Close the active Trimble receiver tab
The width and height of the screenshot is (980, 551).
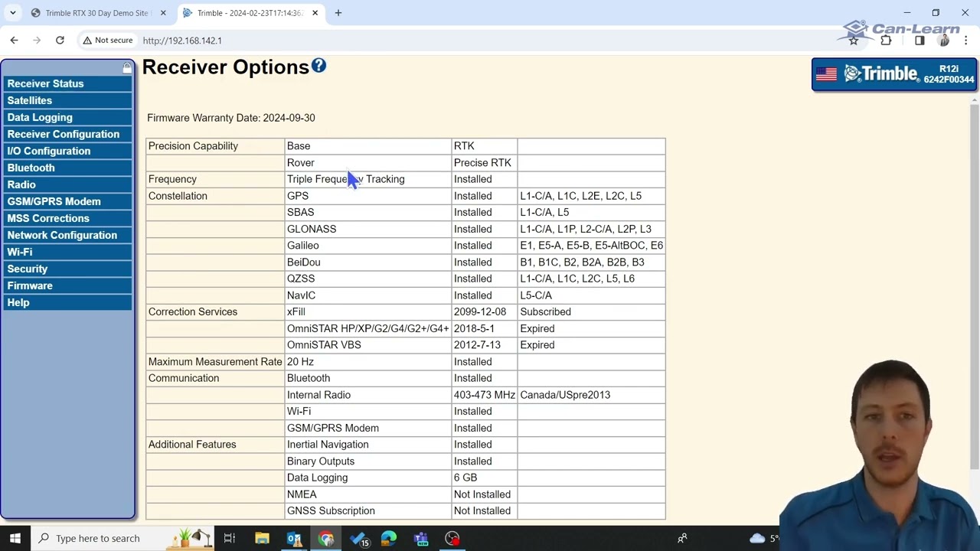pyautogui.click(x=315, y=13)
